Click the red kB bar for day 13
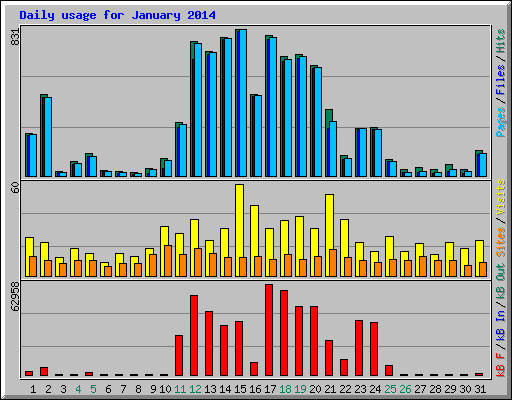This screenshot has height=400, width=512. pos(209,344)
